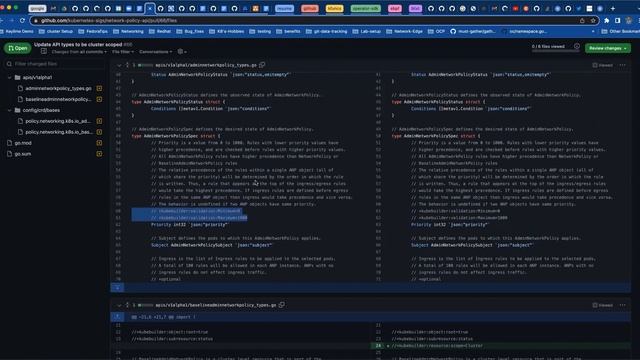The width and height of the screenshot is (640, 360).
Task: Click modified icon beside go.mod
Action: point(99,143)
